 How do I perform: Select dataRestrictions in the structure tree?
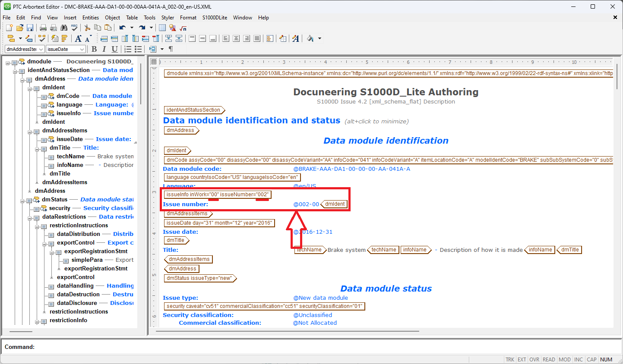pos(64,217)
